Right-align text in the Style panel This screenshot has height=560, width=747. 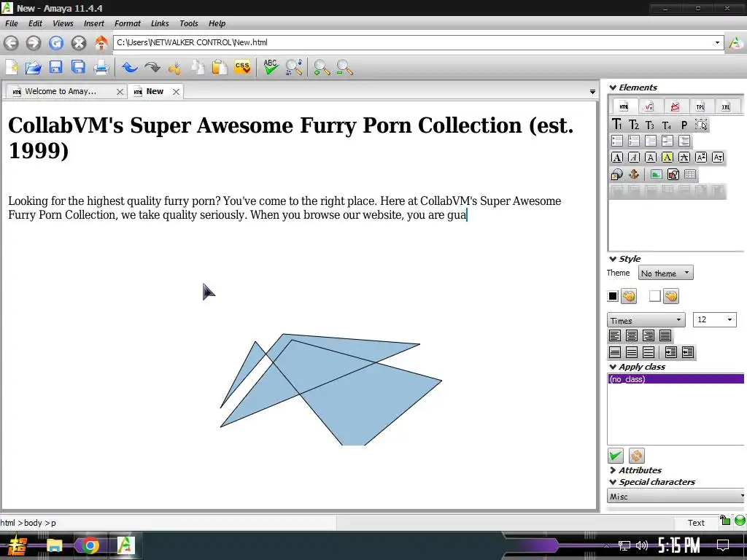point(649,335)
